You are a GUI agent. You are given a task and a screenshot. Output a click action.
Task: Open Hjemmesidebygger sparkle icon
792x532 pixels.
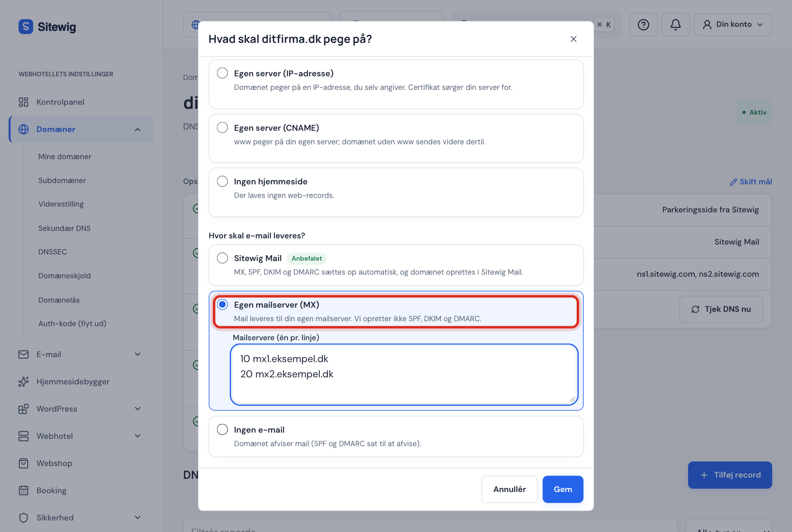tap(24, 381)
